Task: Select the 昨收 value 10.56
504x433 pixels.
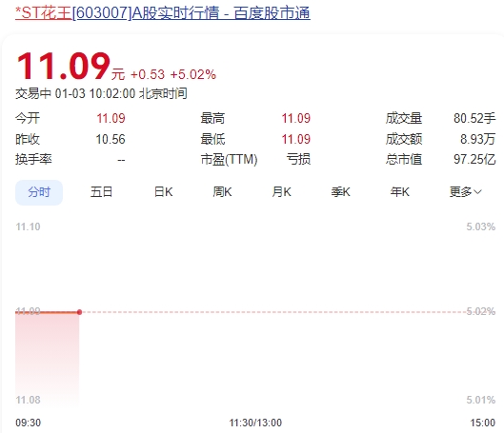Action: coord(111,139)
